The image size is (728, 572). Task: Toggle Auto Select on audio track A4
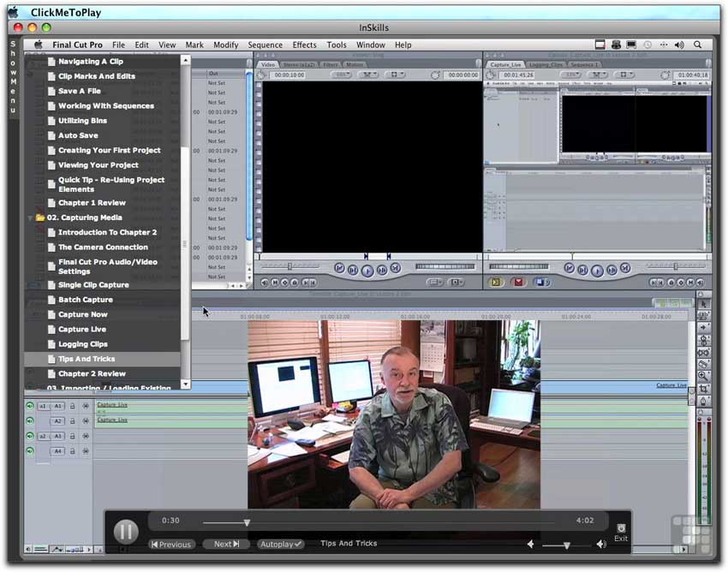click(x=86, y=450)
